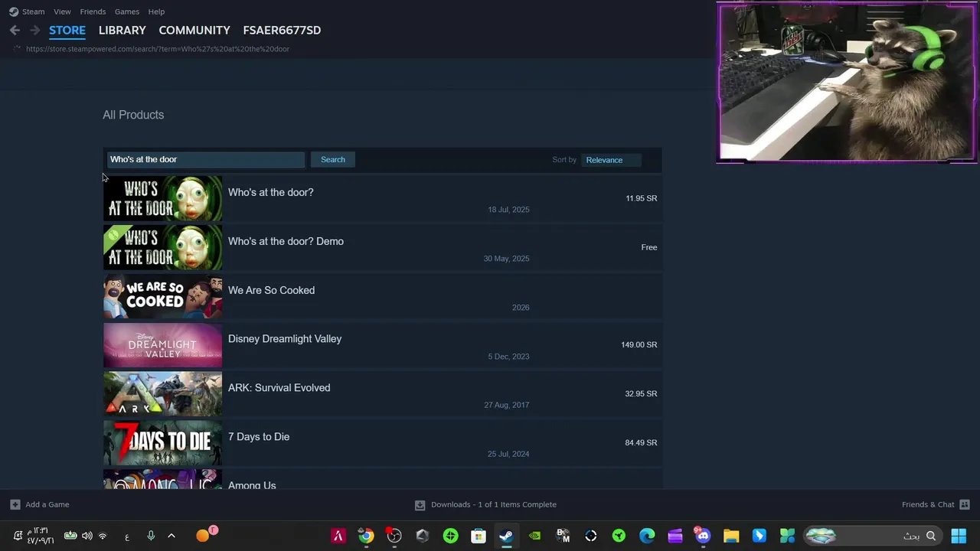980x551 pixels.
Task: Open the orange circle app with badge
Action: click(x=205, y=534)
